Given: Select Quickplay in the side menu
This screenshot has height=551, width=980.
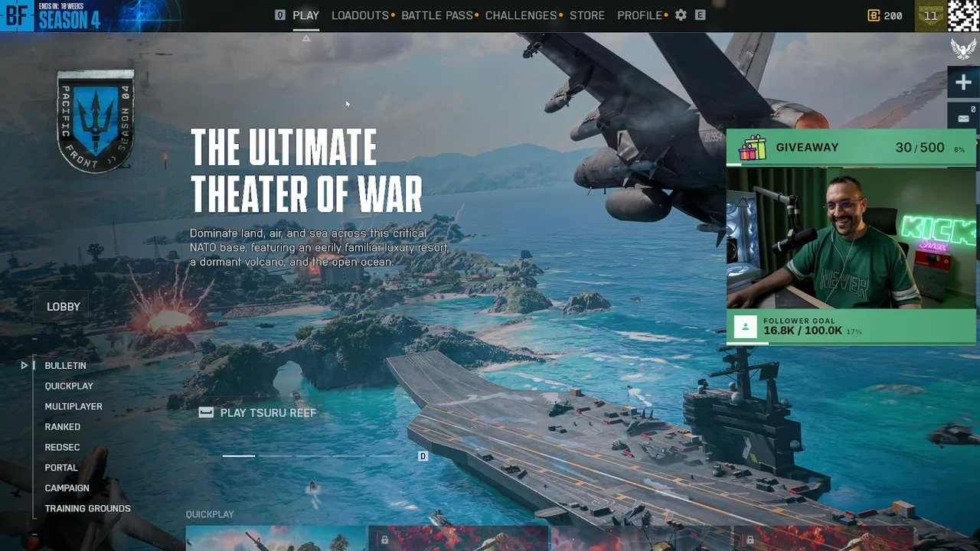Looking at the screenshot, I should pos(69,386).
